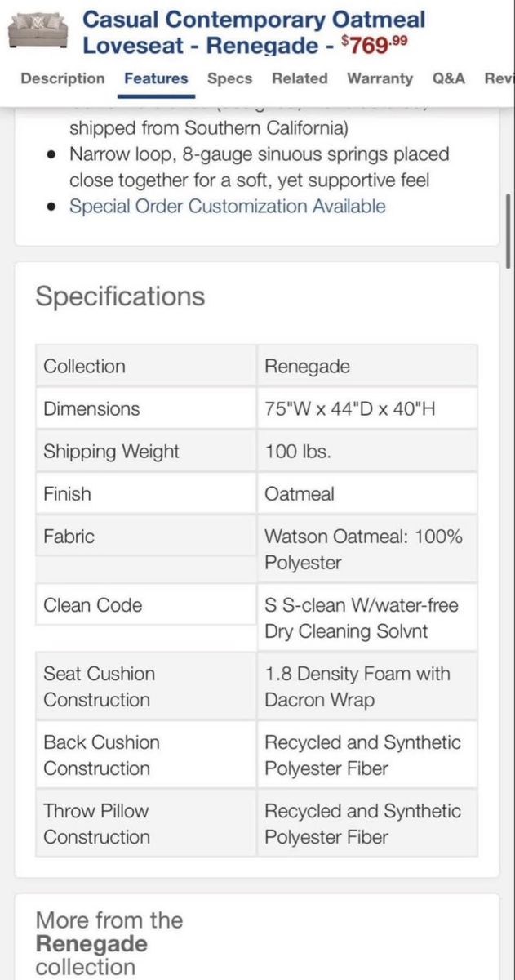The image size is (515, 980).
Task: Open the Description tab
Action: click(63, 78)
